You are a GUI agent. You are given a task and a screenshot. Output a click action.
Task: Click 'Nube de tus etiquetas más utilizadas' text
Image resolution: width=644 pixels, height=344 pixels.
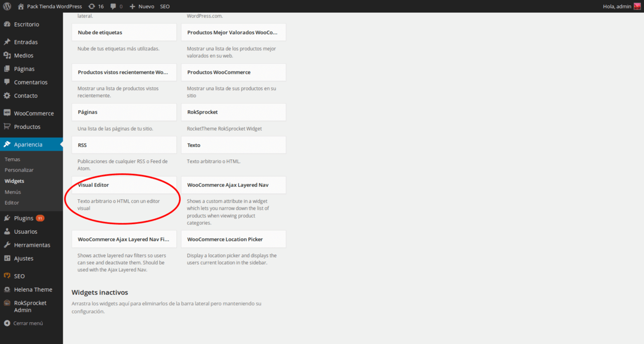pos(118,49)
